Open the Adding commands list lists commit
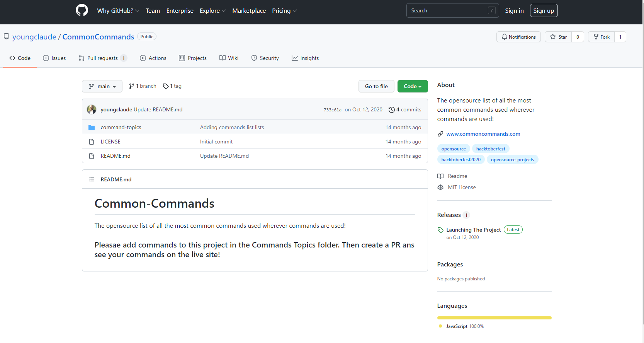This screenshot has height=343, width=644. [232, 127]
